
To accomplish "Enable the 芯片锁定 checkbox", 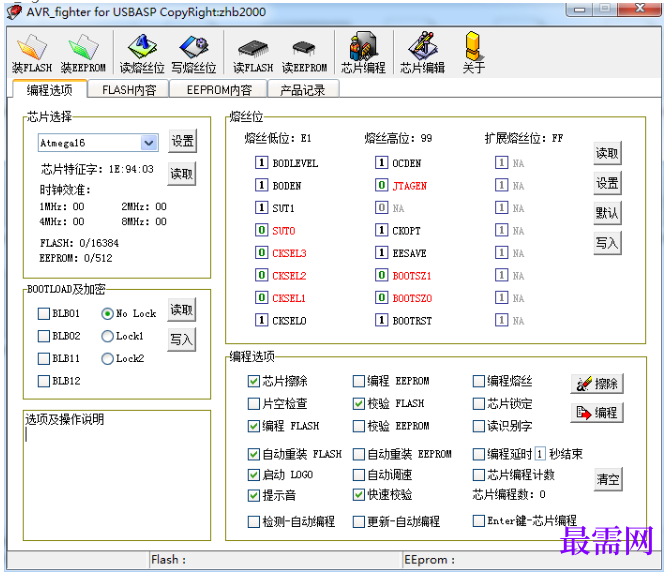I will [x=478, y=404].
